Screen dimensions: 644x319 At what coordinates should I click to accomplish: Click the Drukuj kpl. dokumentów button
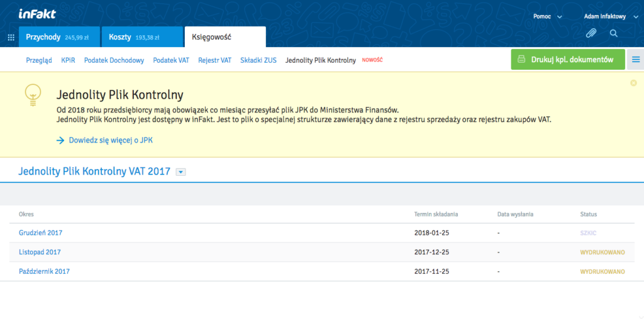pos(568,60)
